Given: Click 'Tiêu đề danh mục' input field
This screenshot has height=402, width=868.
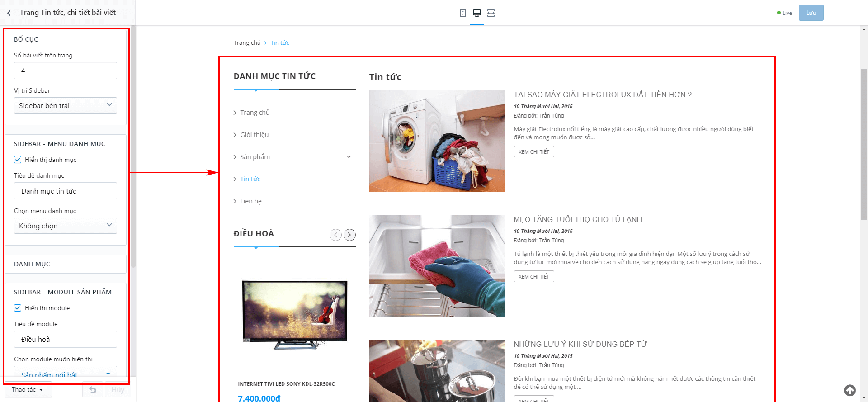Looking at the screenshot, I should click(66, 191).
